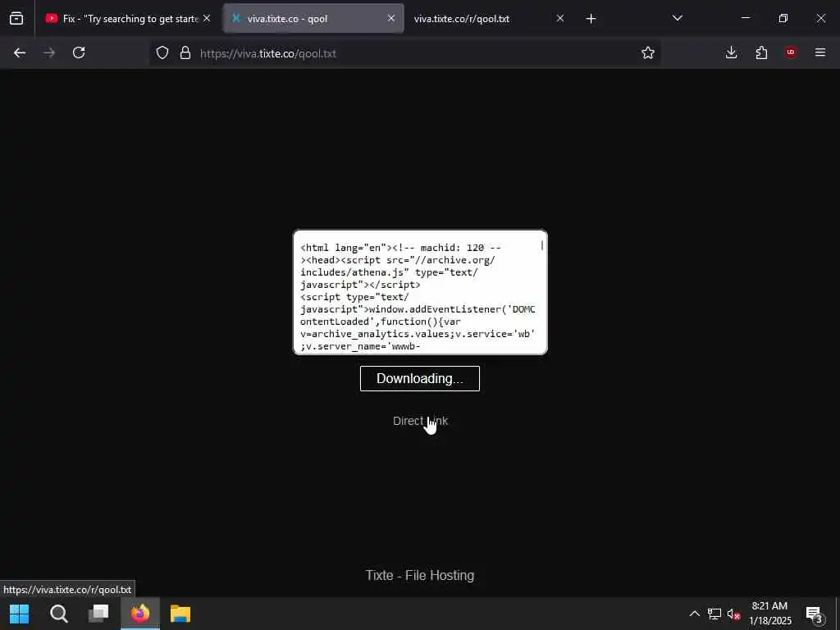Viewport: 840px width, 630px height.
Task: Open the network status tray icon
Action: click(714, 614)
